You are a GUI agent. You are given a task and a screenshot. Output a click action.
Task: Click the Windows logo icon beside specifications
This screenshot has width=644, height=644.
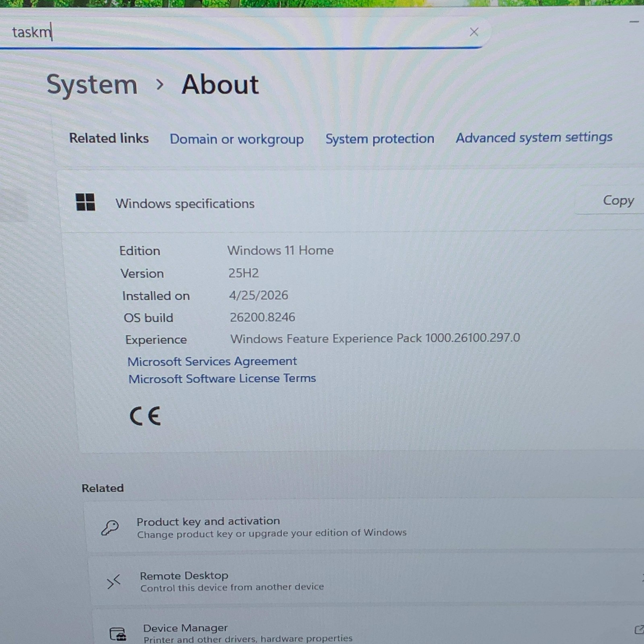(x=85, y=202)
